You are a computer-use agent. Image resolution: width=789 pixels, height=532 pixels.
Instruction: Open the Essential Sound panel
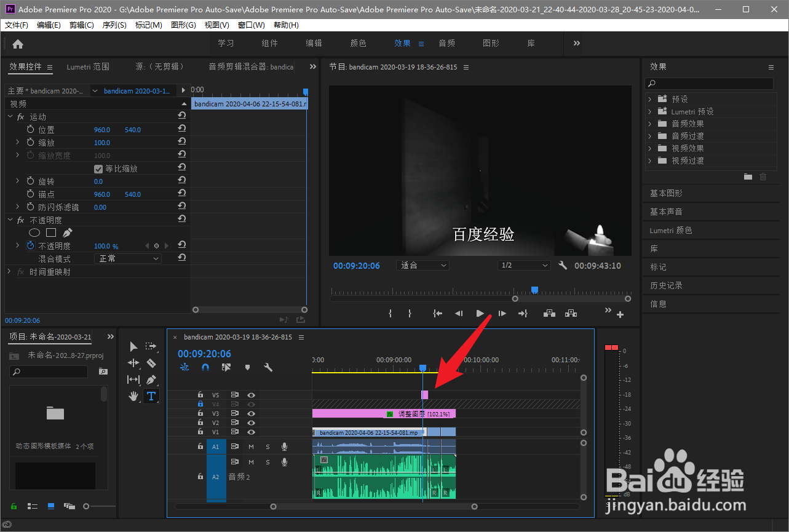(666, 212)
